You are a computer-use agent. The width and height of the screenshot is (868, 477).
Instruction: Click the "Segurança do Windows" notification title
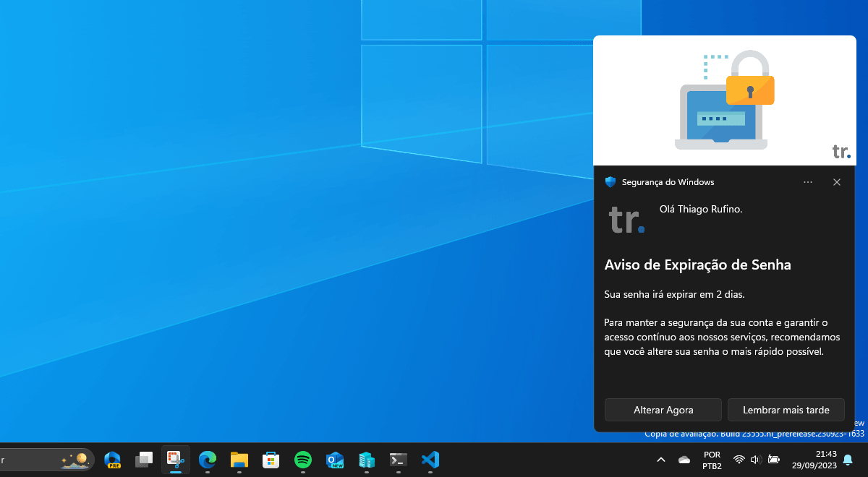[x=668, y=182]
